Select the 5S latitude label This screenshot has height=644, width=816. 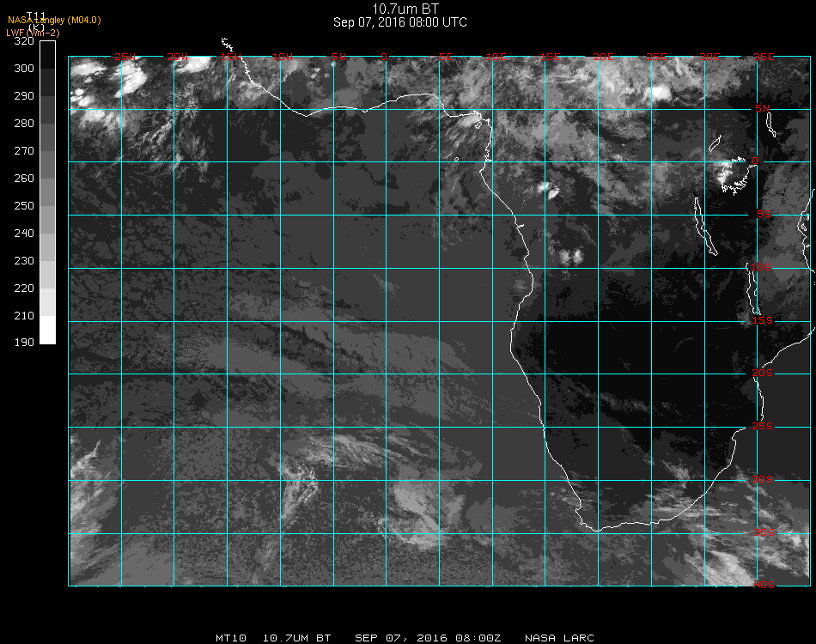(764, 215)
